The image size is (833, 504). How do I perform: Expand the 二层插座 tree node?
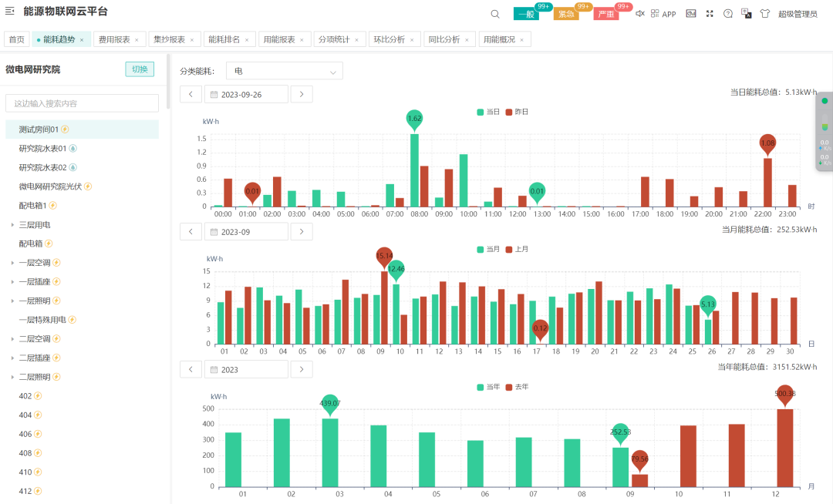pos(13,358)
